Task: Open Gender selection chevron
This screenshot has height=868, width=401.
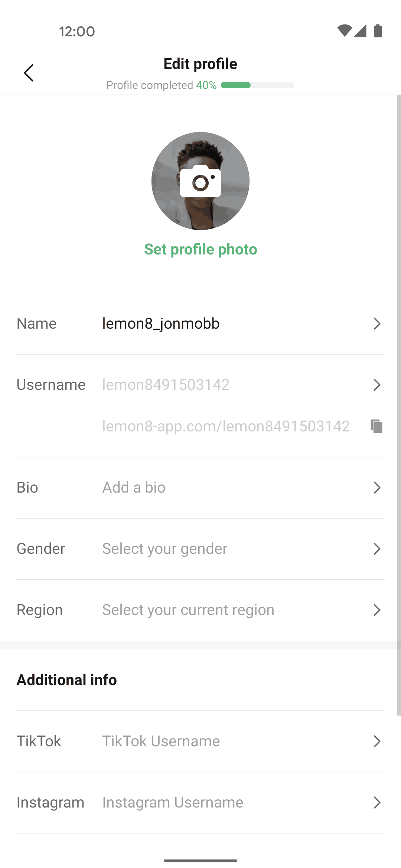Action: pos(377,549)
